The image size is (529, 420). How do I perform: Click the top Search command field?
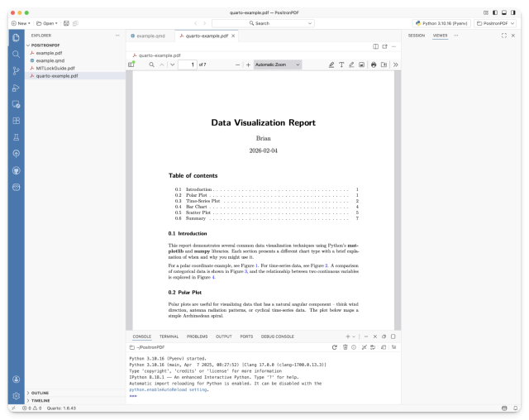pyautogui.click(x=263, y=23)
